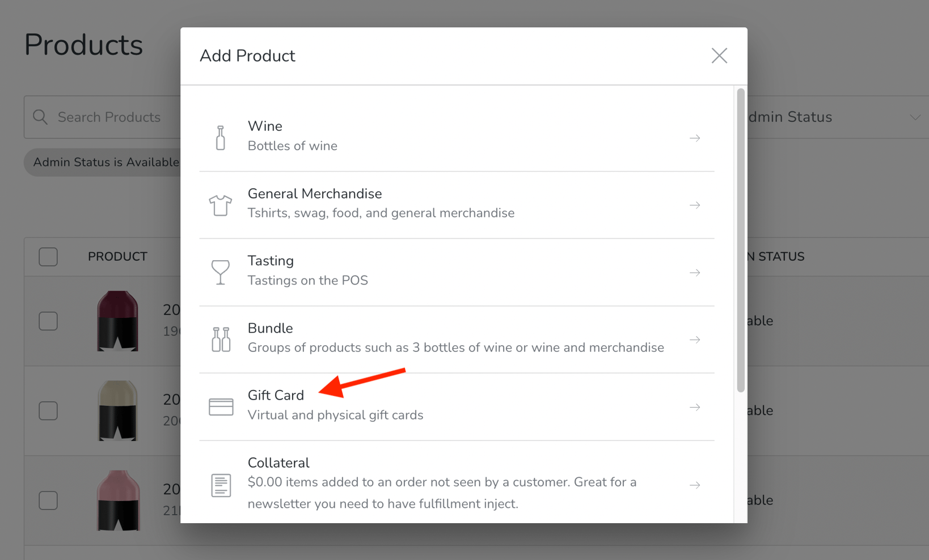Open the Gift Card arrow chevron

click(x=695, y=406)
